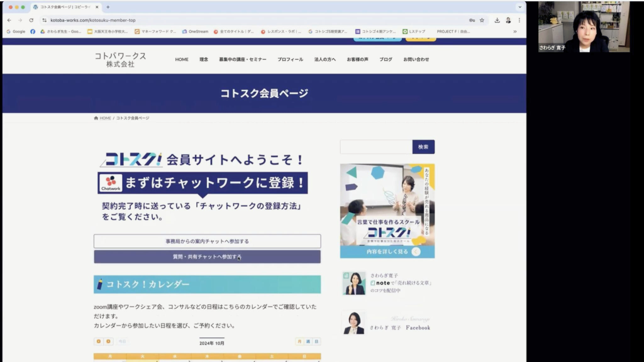
Task: Open the Chrome profile avatar
Action: coord(508,20)
